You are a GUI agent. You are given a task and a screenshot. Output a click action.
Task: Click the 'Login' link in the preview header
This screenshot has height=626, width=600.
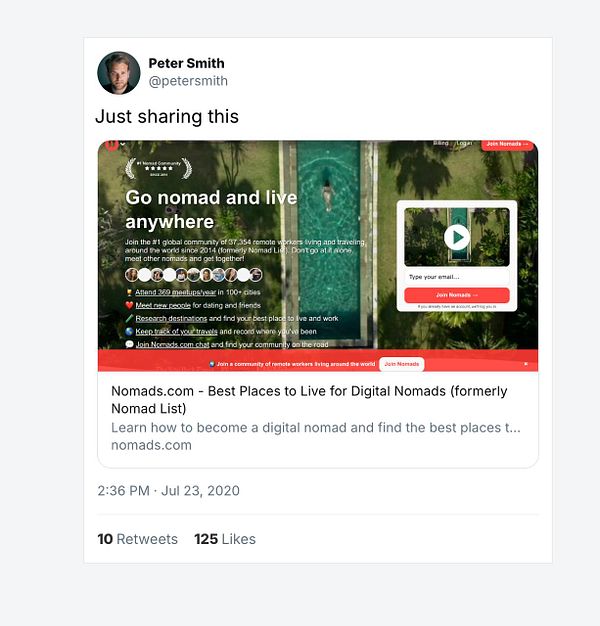click(464, 143)
